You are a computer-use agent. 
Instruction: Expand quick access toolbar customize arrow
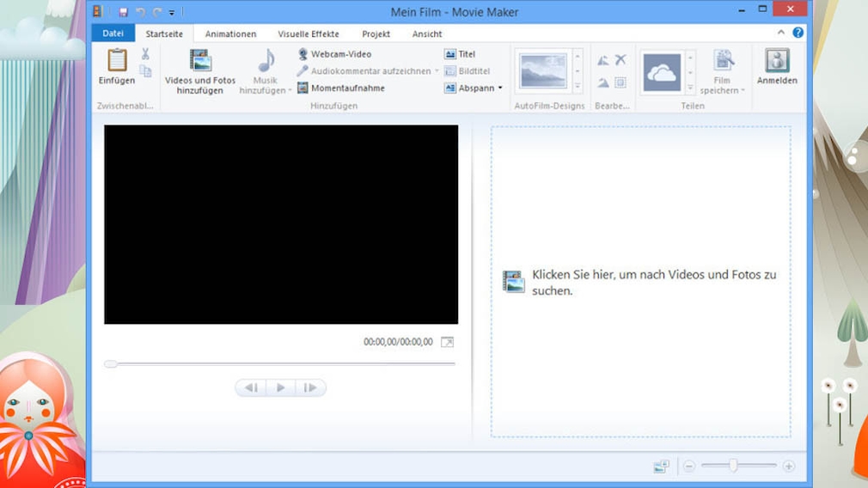tap(172, 12)
